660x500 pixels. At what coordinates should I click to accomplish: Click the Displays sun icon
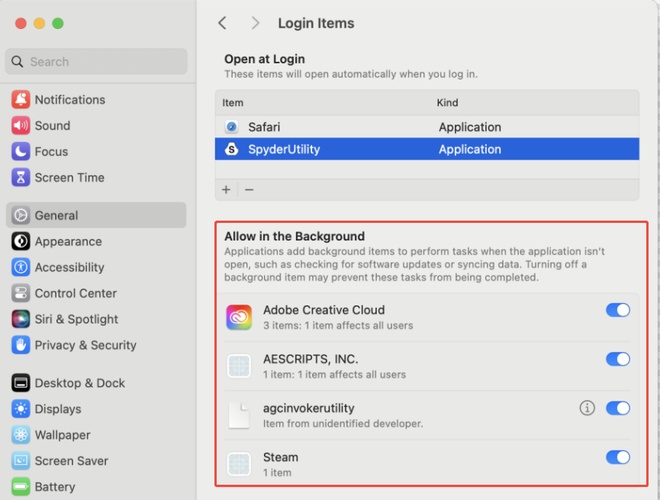coord(21,409)
